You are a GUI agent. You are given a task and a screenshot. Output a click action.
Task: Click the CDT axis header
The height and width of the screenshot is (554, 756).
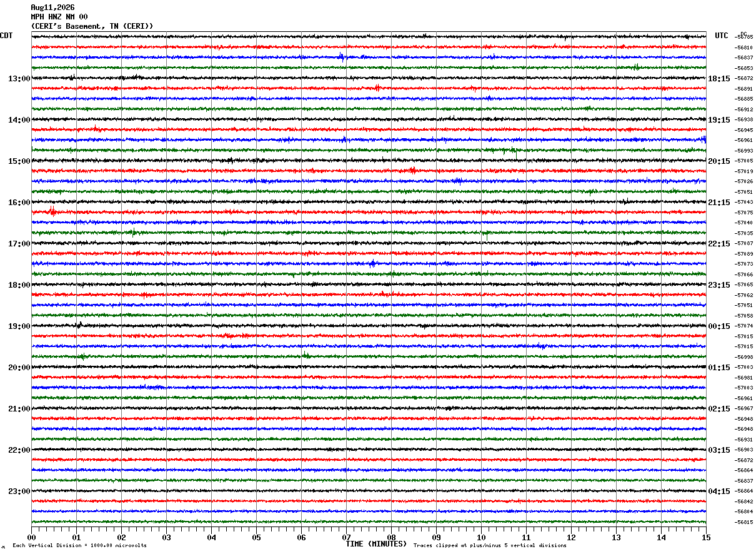click(6, 36)
